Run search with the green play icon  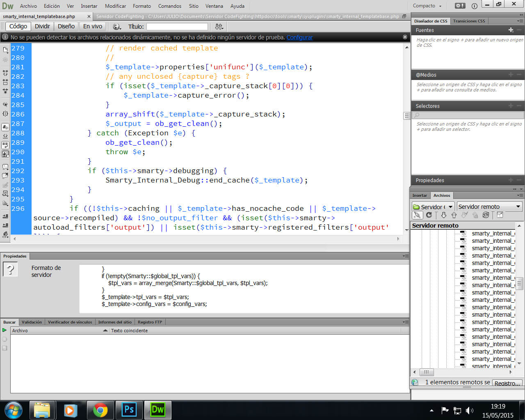pos(5,330)
